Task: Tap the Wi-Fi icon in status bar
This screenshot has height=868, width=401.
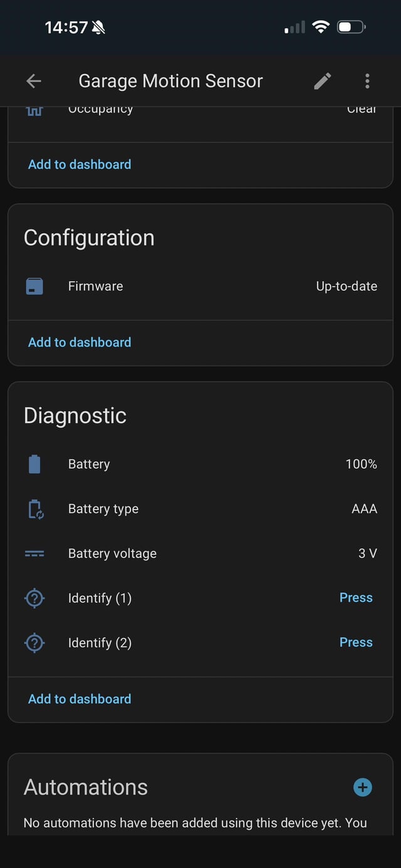Action: (321, 27)
